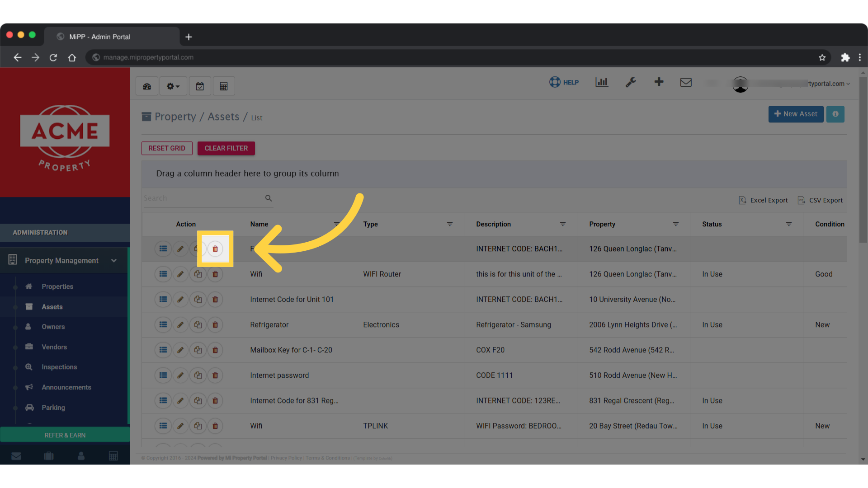The height and width of the screenshot is (488, 868).
Task: Delete the Wifi asset using its trash icon
Action: tap(215, 274)
